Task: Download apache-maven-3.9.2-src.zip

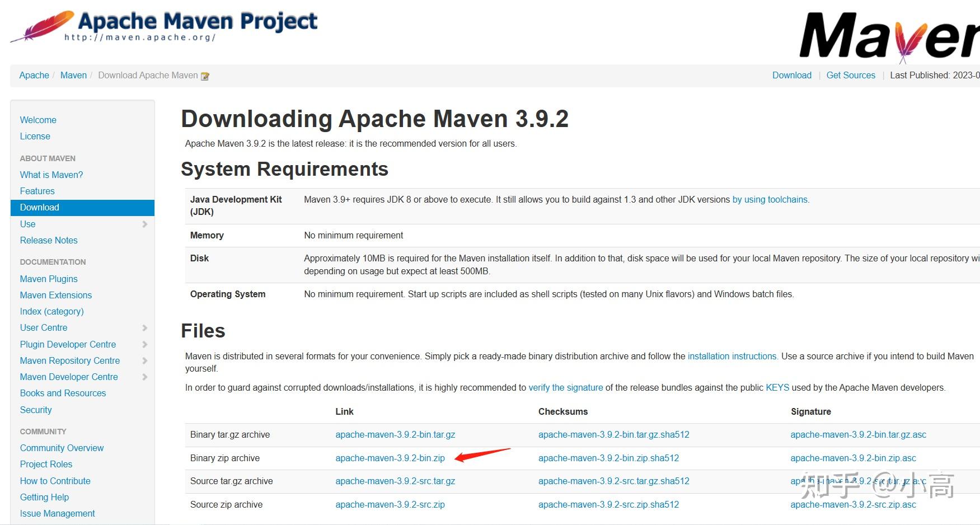Action: [390, 504]
